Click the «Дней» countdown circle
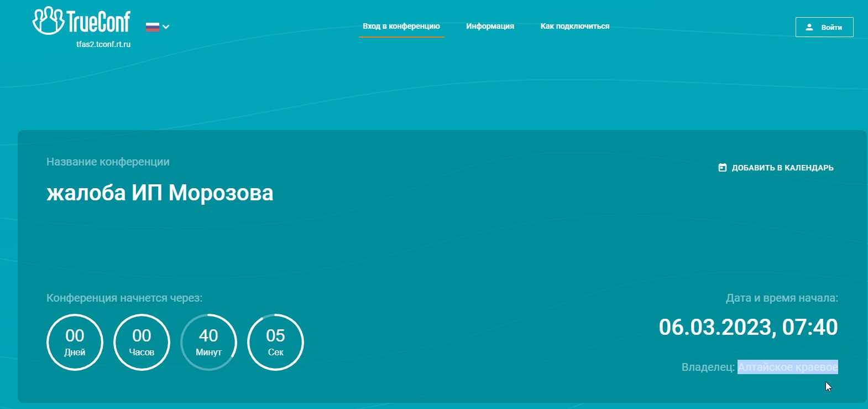Viewport: 868px width, 409px height. tap(75, 342)
